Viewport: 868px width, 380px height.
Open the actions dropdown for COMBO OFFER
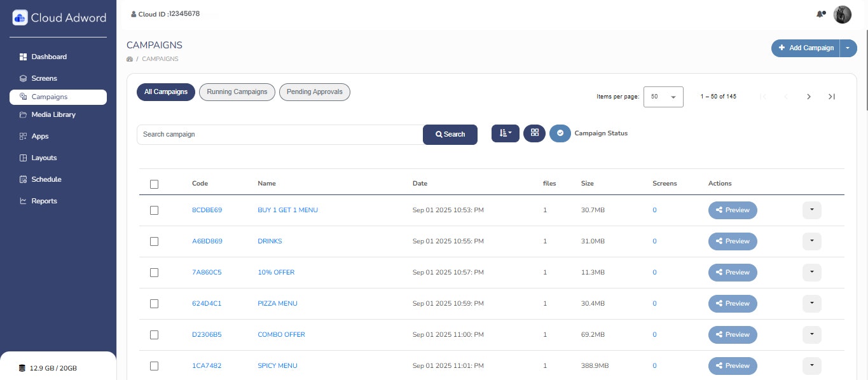point(812,335)
